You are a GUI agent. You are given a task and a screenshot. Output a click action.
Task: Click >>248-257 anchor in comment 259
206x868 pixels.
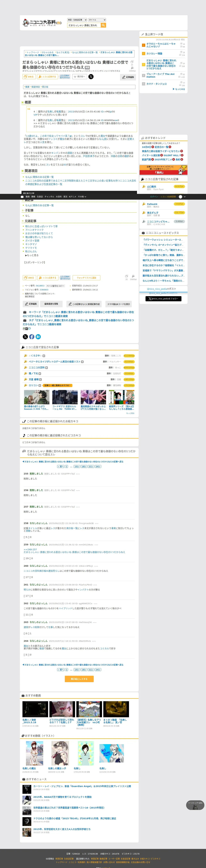click(x=30, y=550)
